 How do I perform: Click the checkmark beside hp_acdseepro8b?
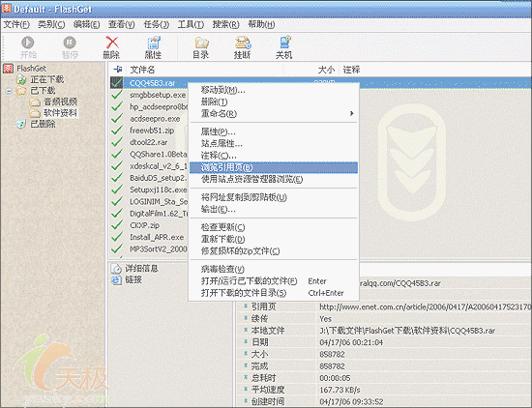click(x=117, y=106)
